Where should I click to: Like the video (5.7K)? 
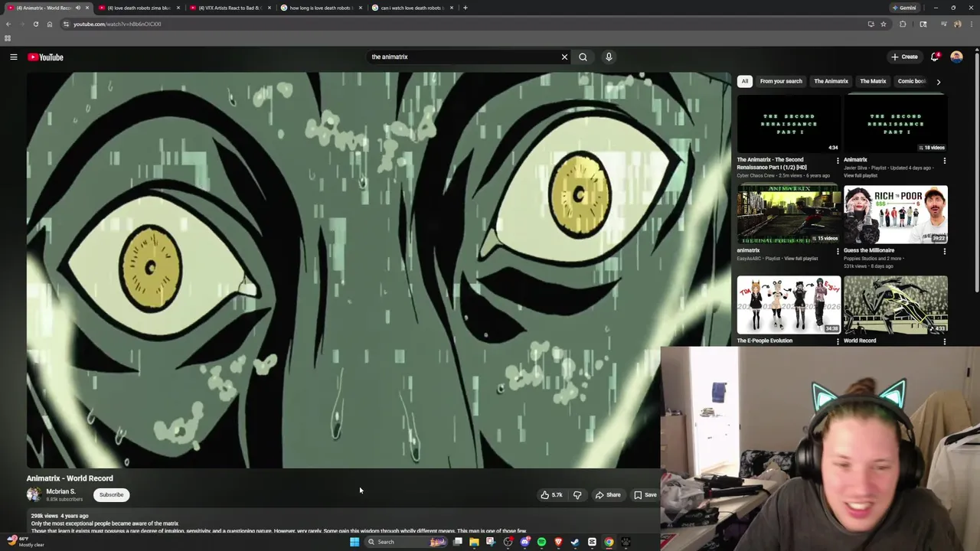coord(551,494)
